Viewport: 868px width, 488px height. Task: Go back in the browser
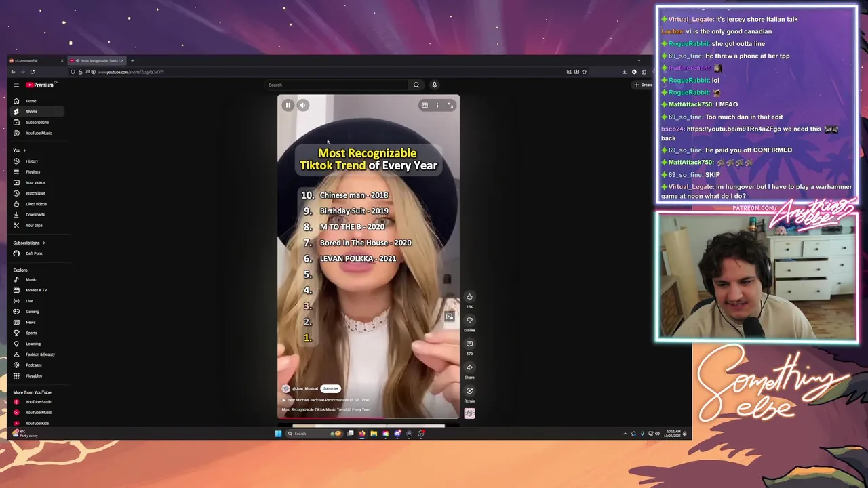coord(13,71)
